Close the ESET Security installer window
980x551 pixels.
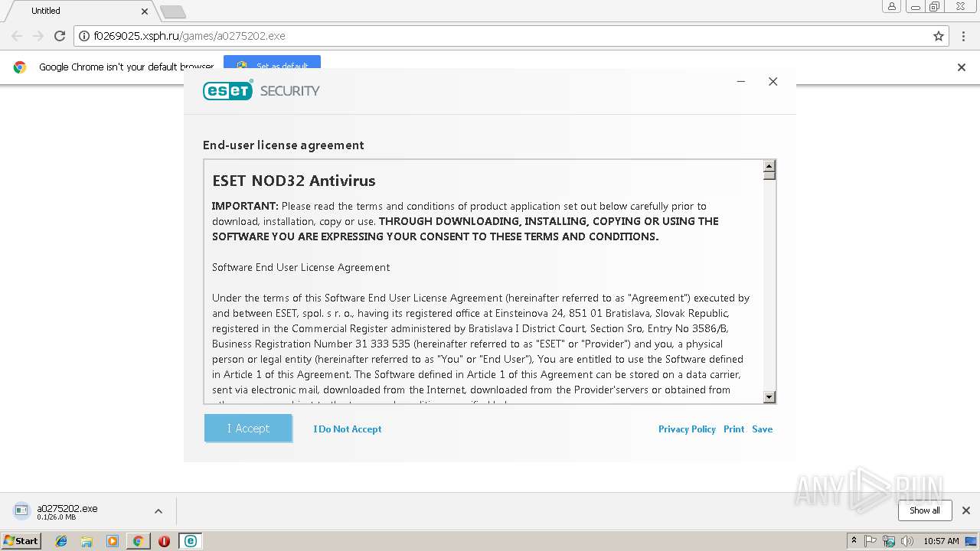(773, 82)
